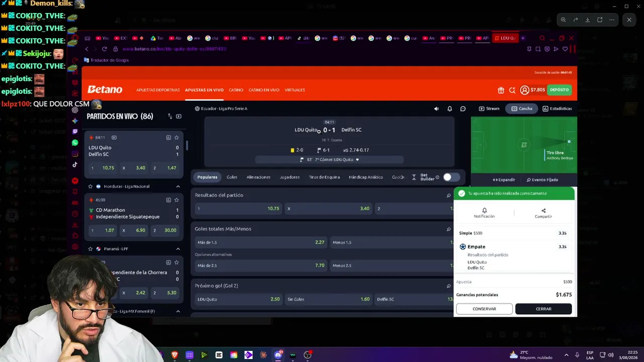644x362 pixels.
Task: Expand the 7º Córner event timeline dropdown
Action: click(x=357, y=160)
